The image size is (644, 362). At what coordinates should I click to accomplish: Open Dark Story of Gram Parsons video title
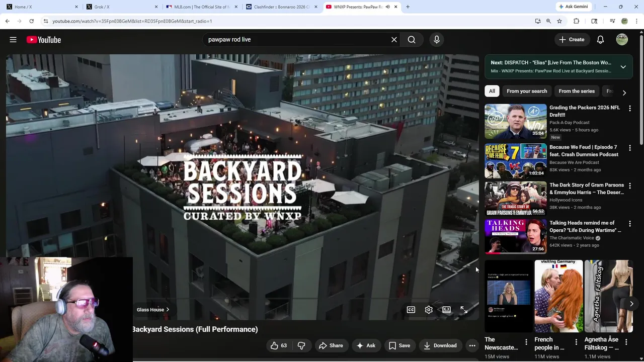587,189
